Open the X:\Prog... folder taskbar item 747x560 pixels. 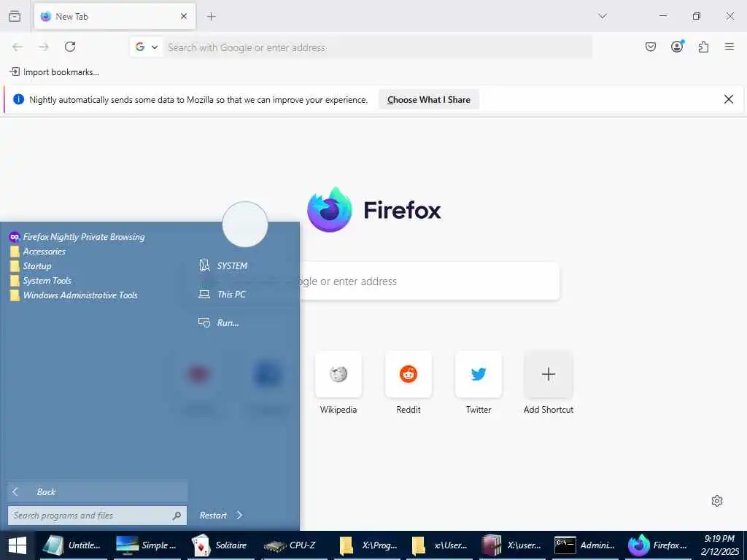368,545
